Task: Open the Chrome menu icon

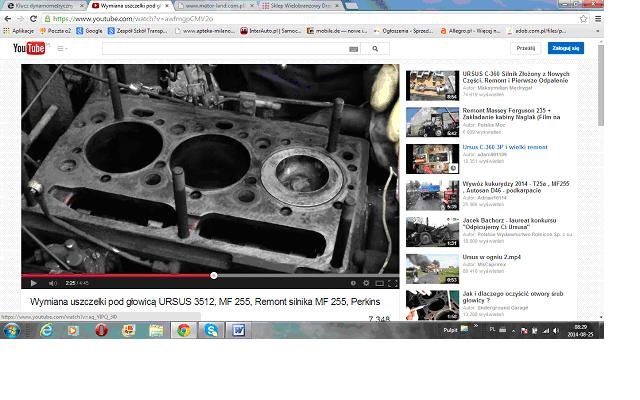Action: click(x=597, y=18)
